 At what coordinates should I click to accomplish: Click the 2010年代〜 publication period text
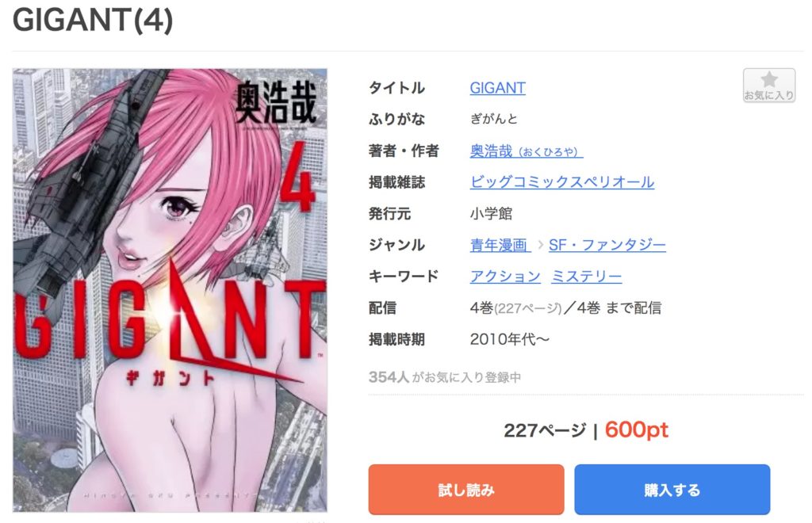[x=510, y=339]
